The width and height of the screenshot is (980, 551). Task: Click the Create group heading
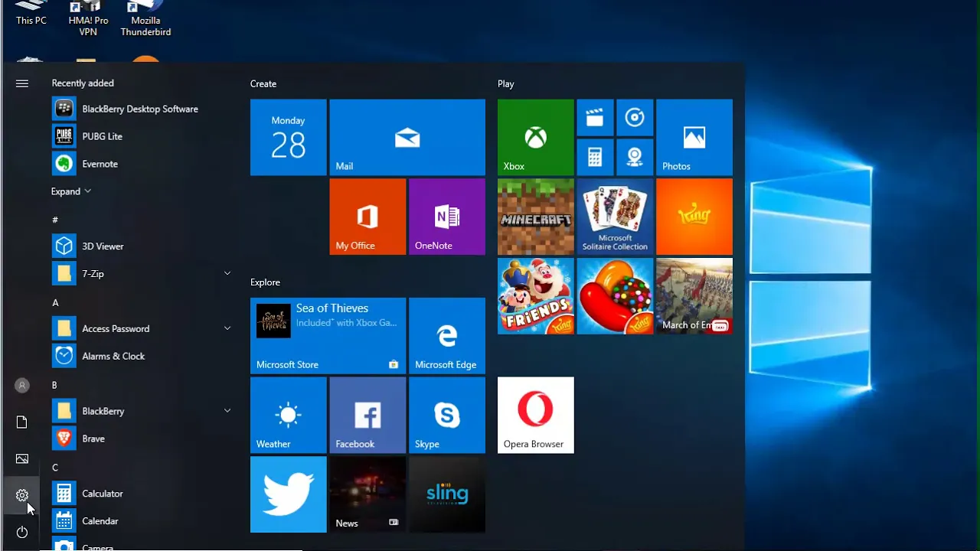point(263,84)
